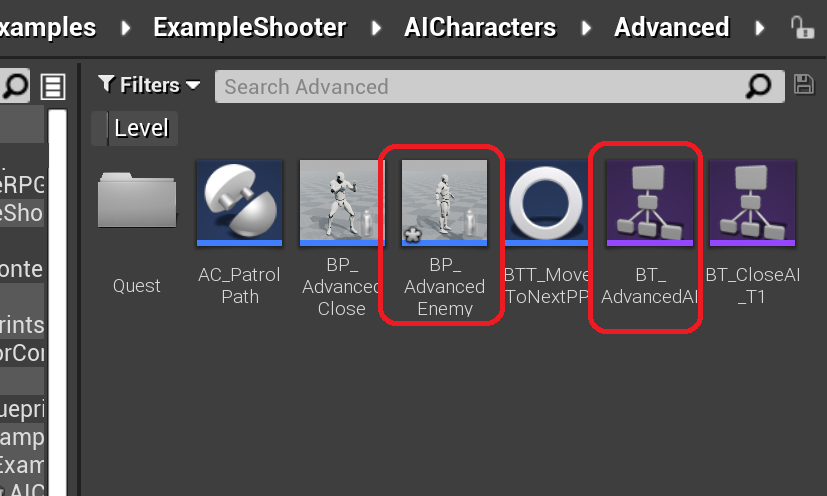This screenshot has height=496, width=827.
Task: Click the sources panel vertical scrollbar
Action: (57, 302)
